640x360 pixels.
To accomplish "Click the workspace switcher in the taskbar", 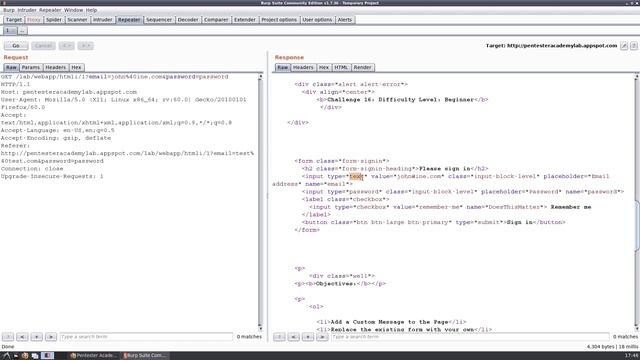I will 47,356.
